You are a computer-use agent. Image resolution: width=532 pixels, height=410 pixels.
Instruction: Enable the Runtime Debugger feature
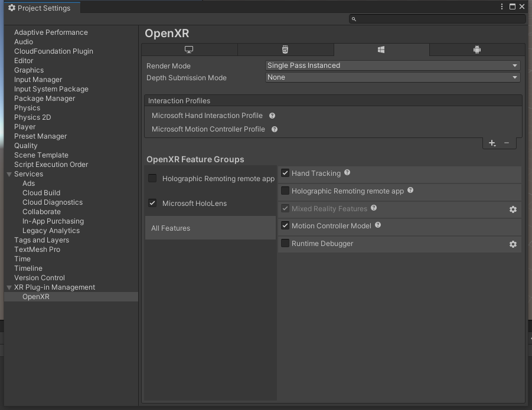coord(285,243)
